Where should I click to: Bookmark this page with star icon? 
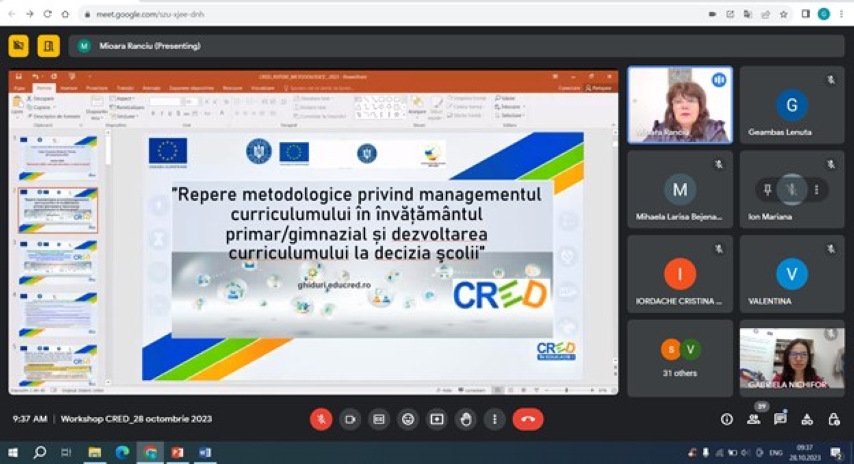[783, 14]
